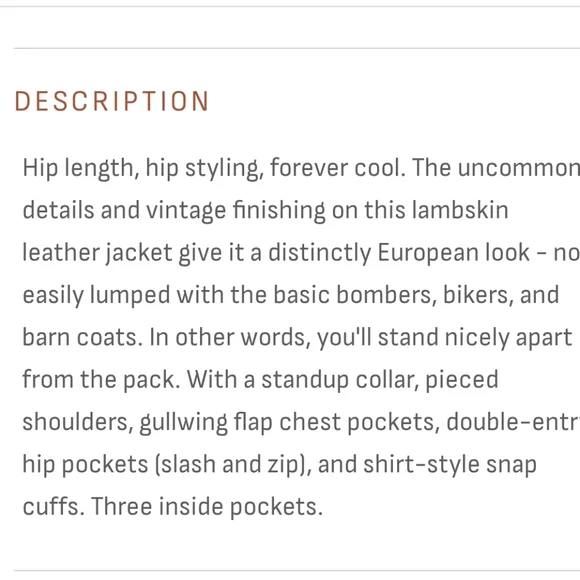Screen dimensions: 580x580
Task: Click the words "shirt-style snap"
Action: pyautogui.click(x=450, y=465)
